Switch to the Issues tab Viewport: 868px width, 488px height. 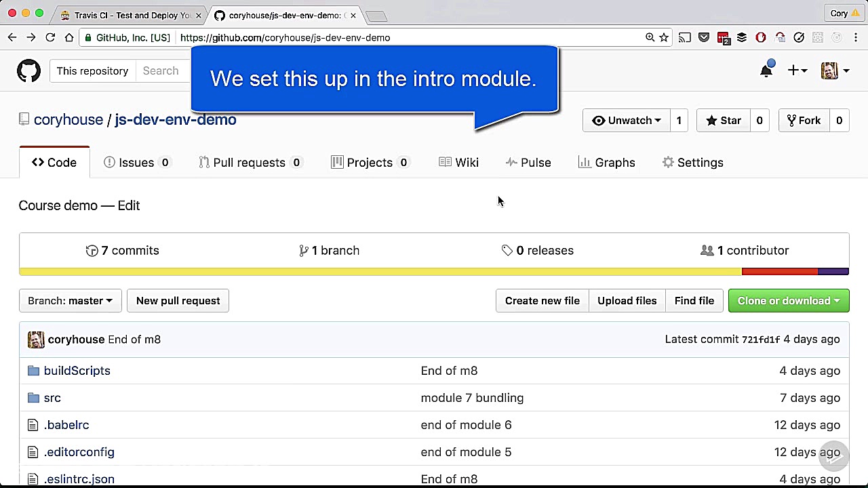click(x=136, y=163)
